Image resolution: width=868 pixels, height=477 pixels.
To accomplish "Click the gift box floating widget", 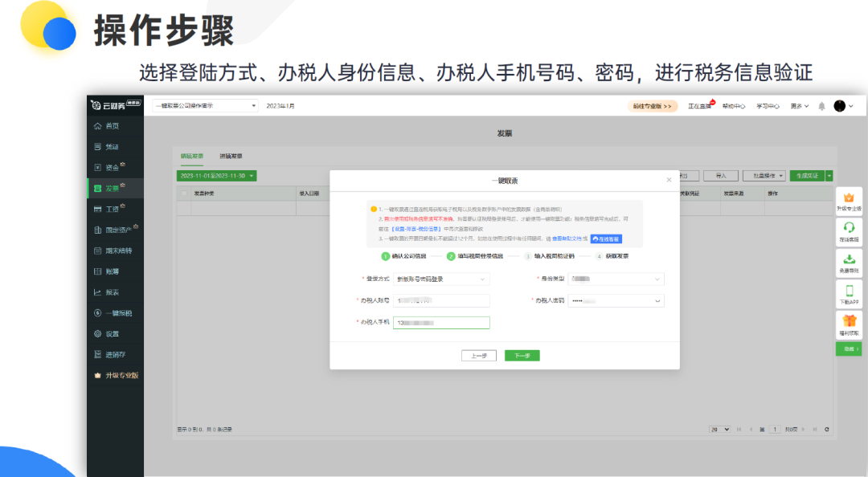I will coord(849,324).
